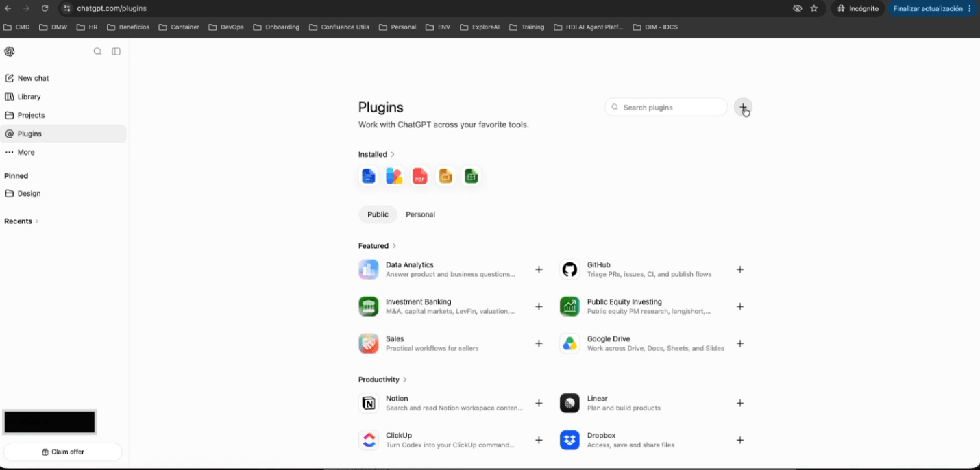Add the Dropbox plugin

[740, 440]
